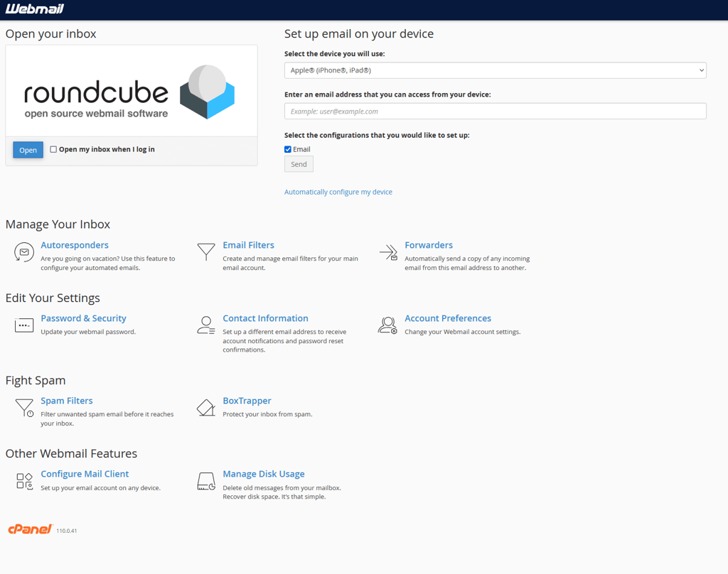Click the 'Set up email on your device' heading
This screenshot has width=728, height=574.
point(359,34)
